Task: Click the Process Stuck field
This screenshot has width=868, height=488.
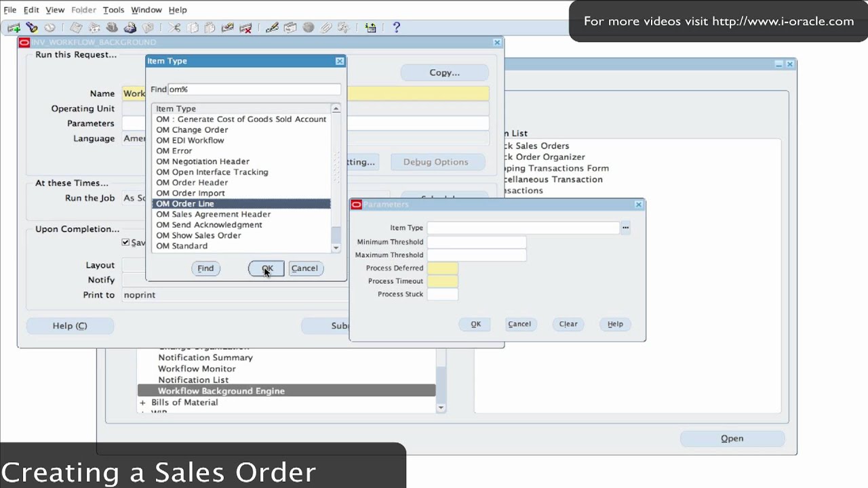Action: click(x=442, y=294)
